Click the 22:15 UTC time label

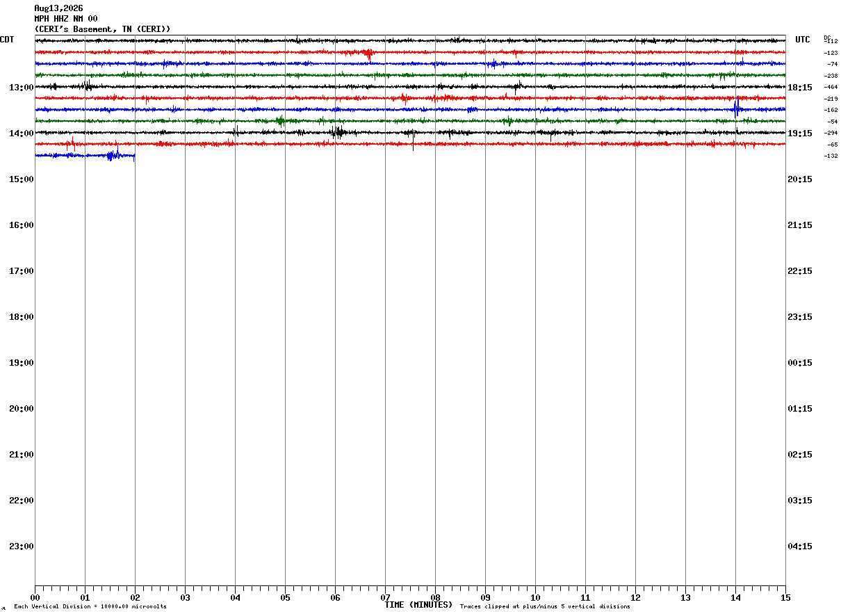tap(800, 271)
